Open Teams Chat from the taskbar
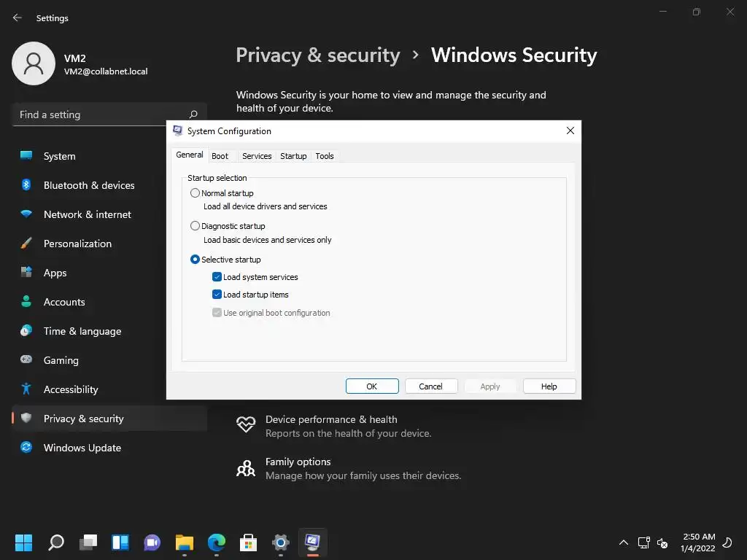 coord(152,542)
